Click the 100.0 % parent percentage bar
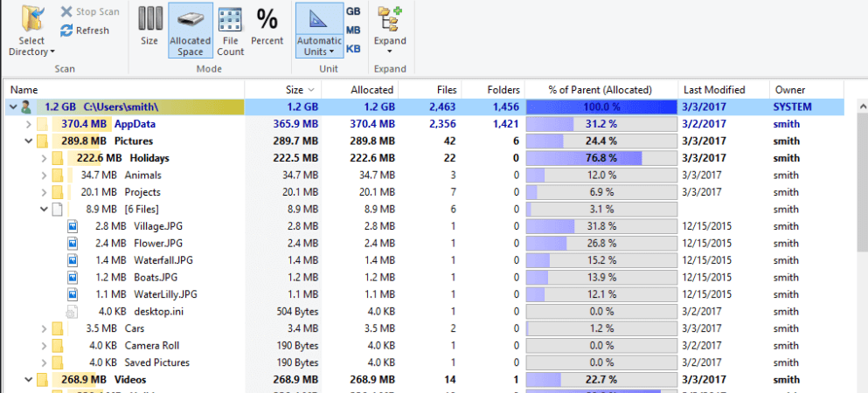Viewport: 868px width, 393px height. pyautogui.click(x=601, y=107)
